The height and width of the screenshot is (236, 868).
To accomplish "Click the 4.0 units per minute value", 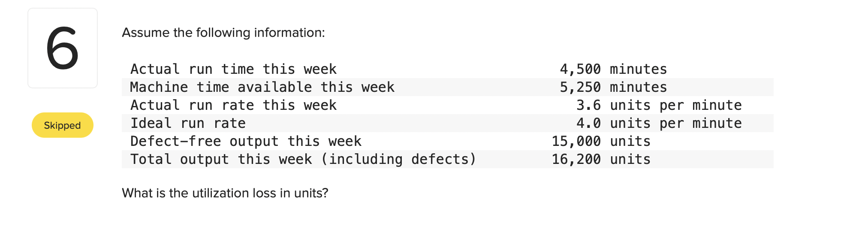I will 659,123.
